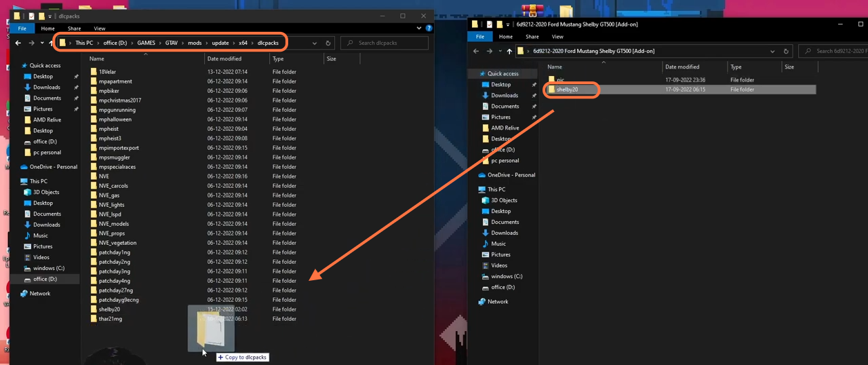The width and height of the screenshot is (868, 365).
Task: Open address history dropdown in dlcpacks window
Action: pyautogui.click(x=314, y=43)
